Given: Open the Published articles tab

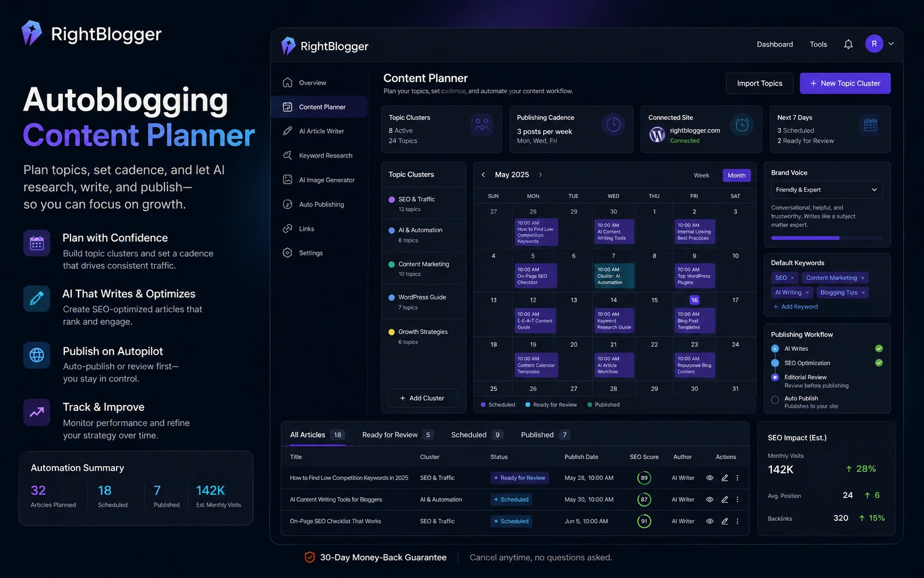Looking at the screenshot, I should pos(545,435).
